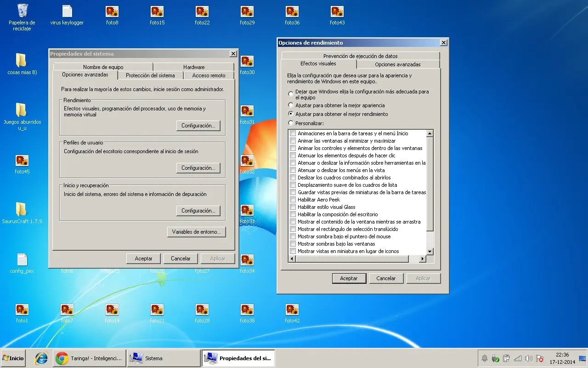Open 'Prevención de ejecución de datos' tab
Image resolution: width=588 pixels, height=368 pixels.
pos(361,56)
